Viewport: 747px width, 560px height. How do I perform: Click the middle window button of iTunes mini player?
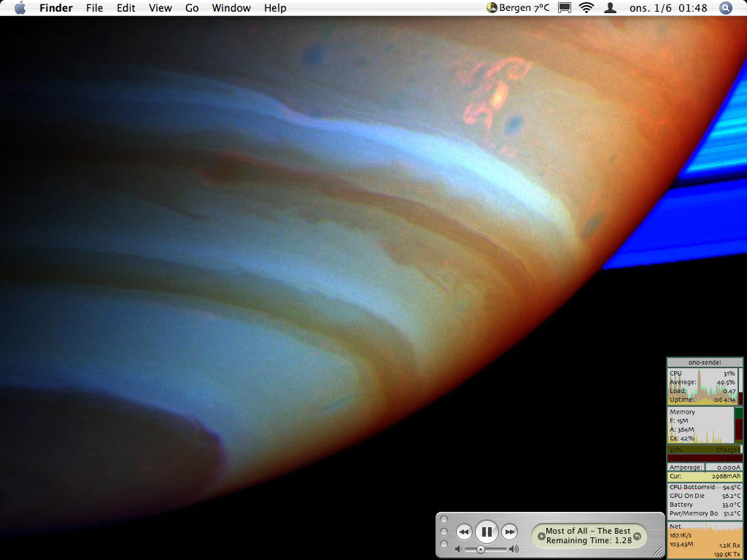444,532
